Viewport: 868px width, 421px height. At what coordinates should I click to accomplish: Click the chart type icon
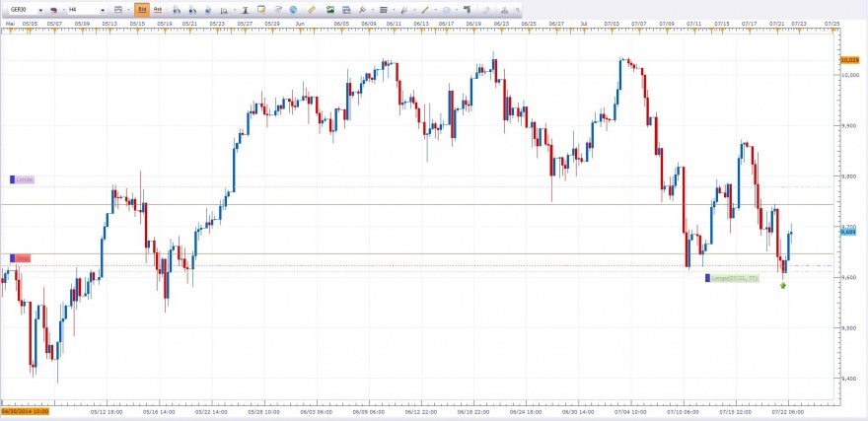point(118,10)
